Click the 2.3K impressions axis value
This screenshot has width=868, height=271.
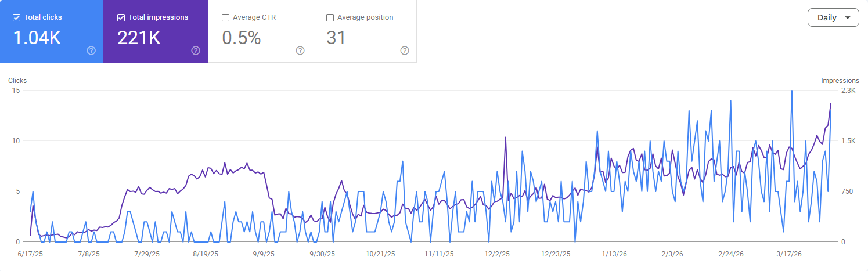point(848,91)
